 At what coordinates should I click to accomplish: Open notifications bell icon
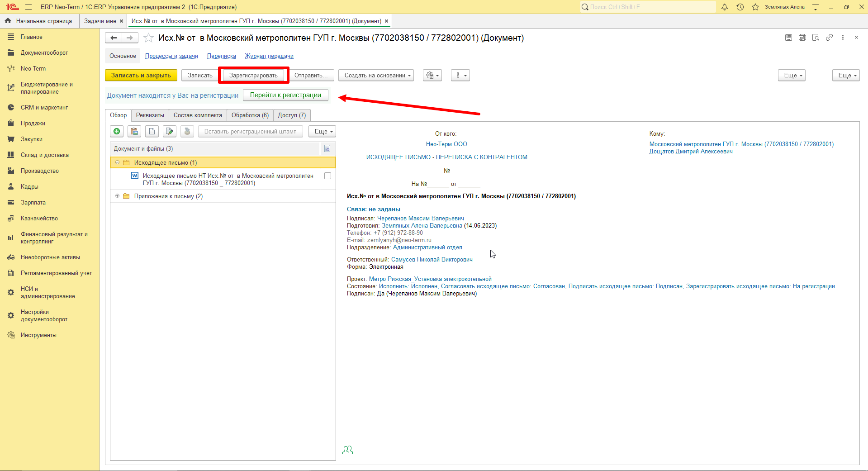click(725, 7)
